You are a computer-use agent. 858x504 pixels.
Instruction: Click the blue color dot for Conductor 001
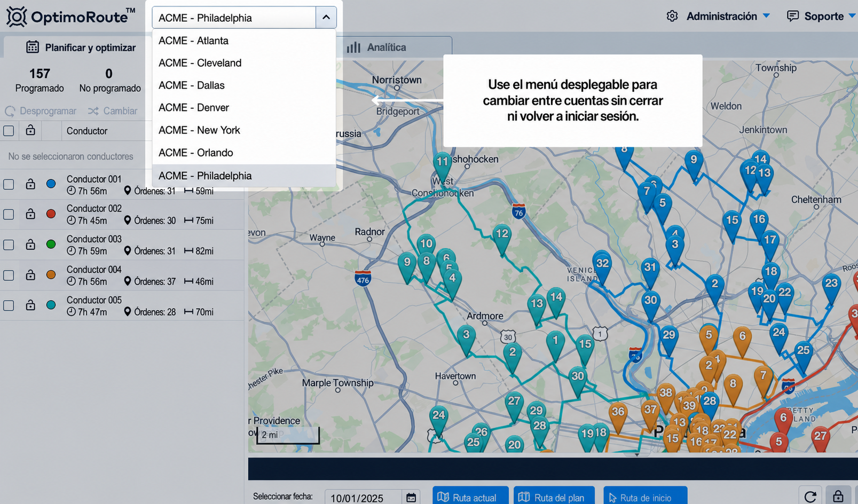point(51,184)
